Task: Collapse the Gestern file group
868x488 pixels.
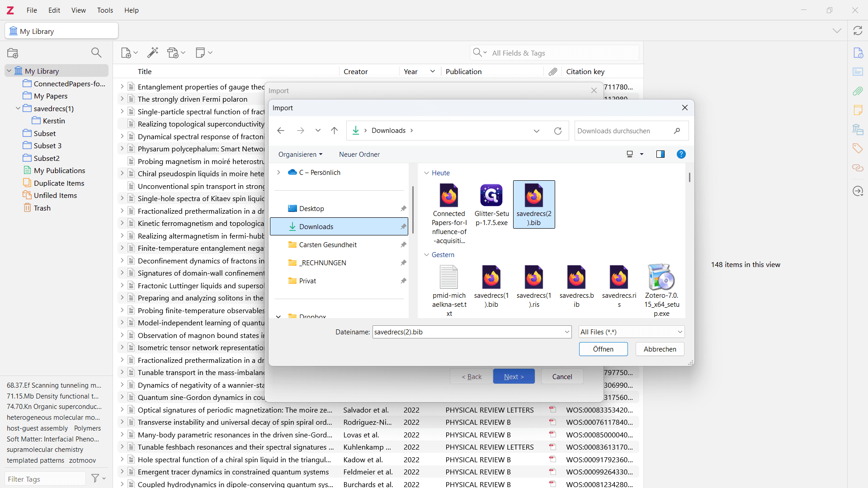Action: coord(426,255)
